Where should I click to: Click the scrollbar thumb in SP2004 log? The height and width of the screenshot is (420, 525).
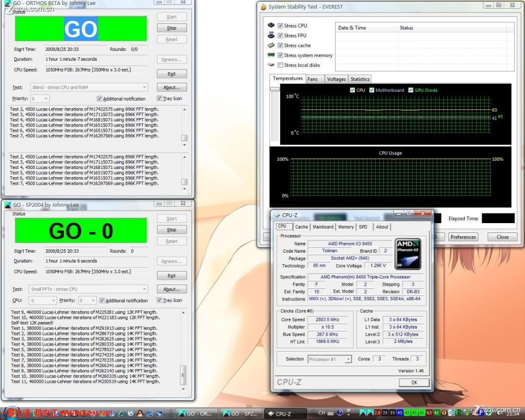(x=183, y=375)
